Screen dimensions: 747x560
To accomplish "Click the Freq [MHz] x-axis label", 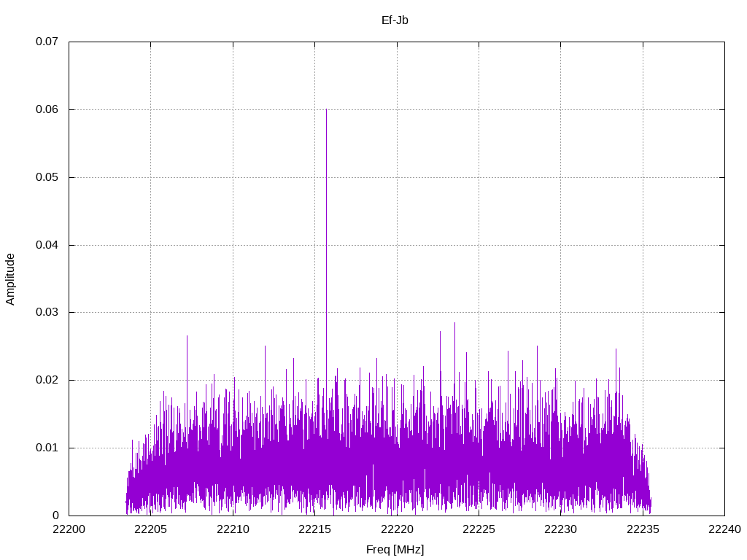I will pyautogui.click(x=395, y=550).
